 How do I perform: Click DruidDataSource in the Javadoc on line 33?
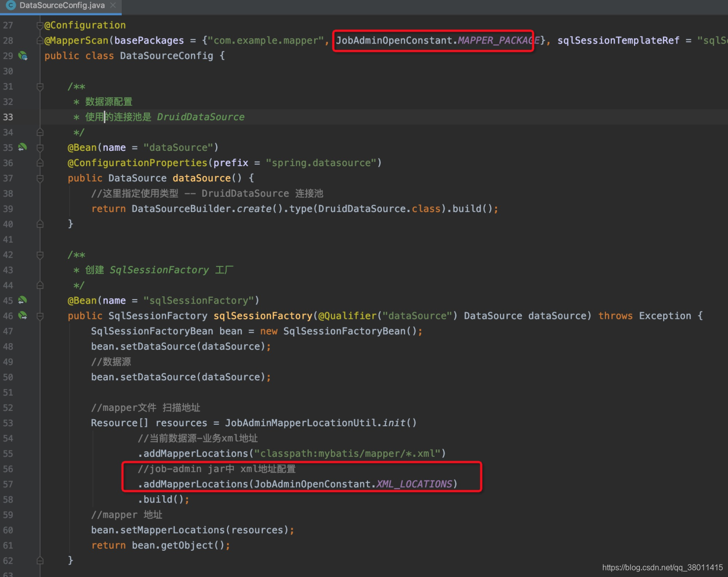coord(201,117)
